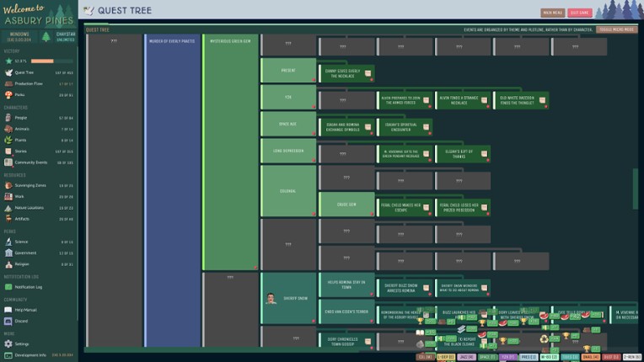The image size is (644, 362).
Task: Open the Quest Tree sidebar entry
Action: pyautogui.click(x=24, y=72)
